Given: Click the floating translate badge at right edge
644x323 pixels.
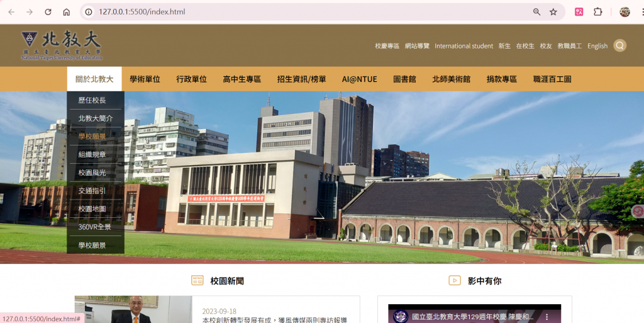Looking at the screenshot, I should tap(638, 211).
